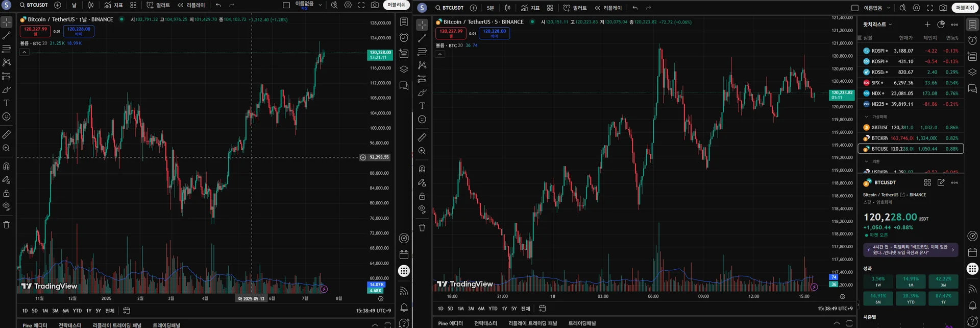Open the 얼러트 alert button in the left window

pos(158,5)
